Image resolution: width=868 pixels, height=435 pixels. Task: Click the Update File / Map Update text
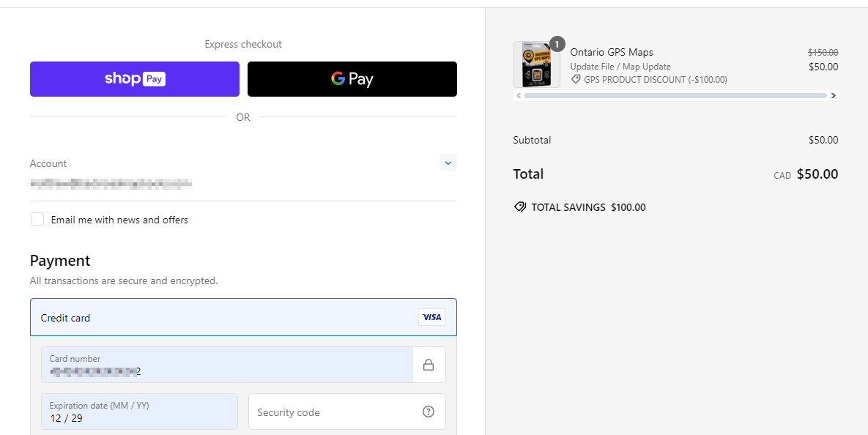pos(620,67)
